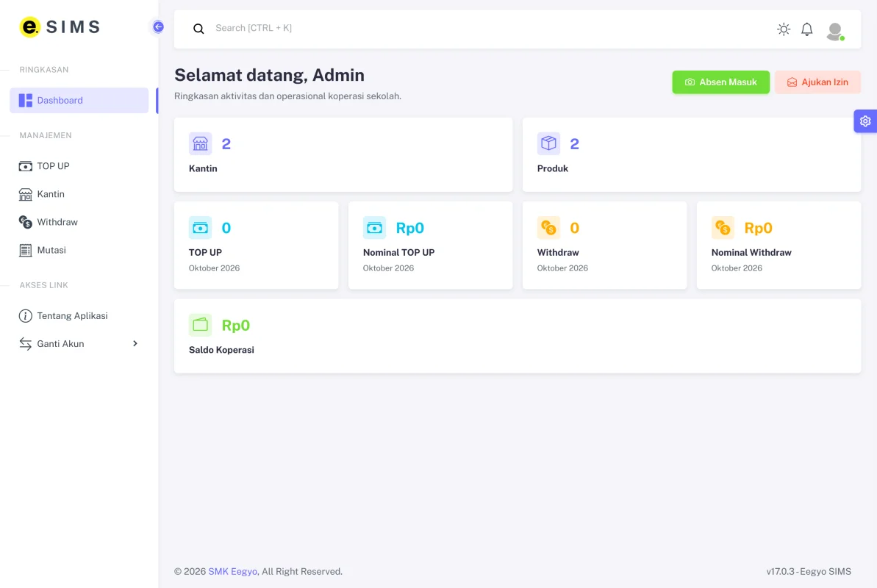Image resolution: width=877 pixels, height=588 pixels.
Task: Click the AKSES LINK section header
Action: click(x=43, y=284)
